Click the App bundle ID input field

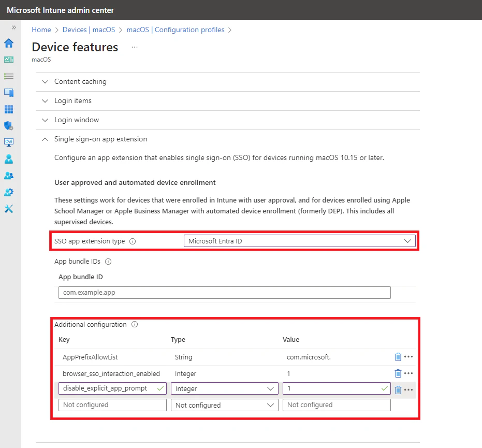pos(224,293)
